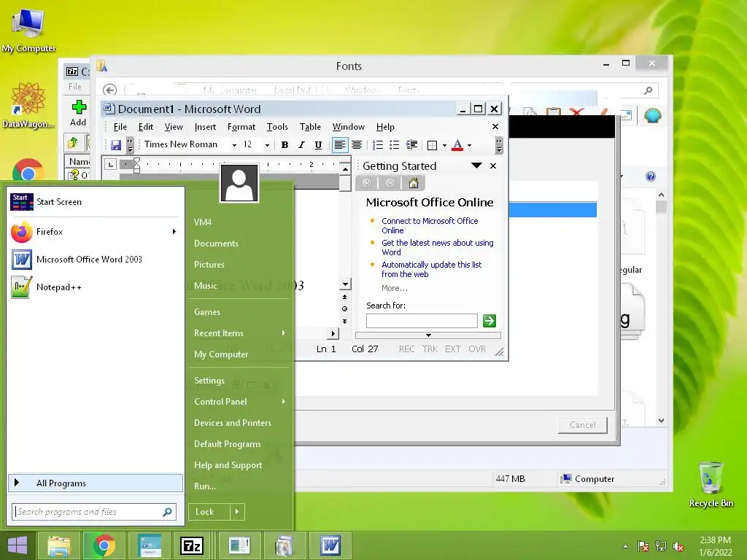Expand the Firefox jump list arrow
The height and width of the screenshot is (560, 747).
174,231
